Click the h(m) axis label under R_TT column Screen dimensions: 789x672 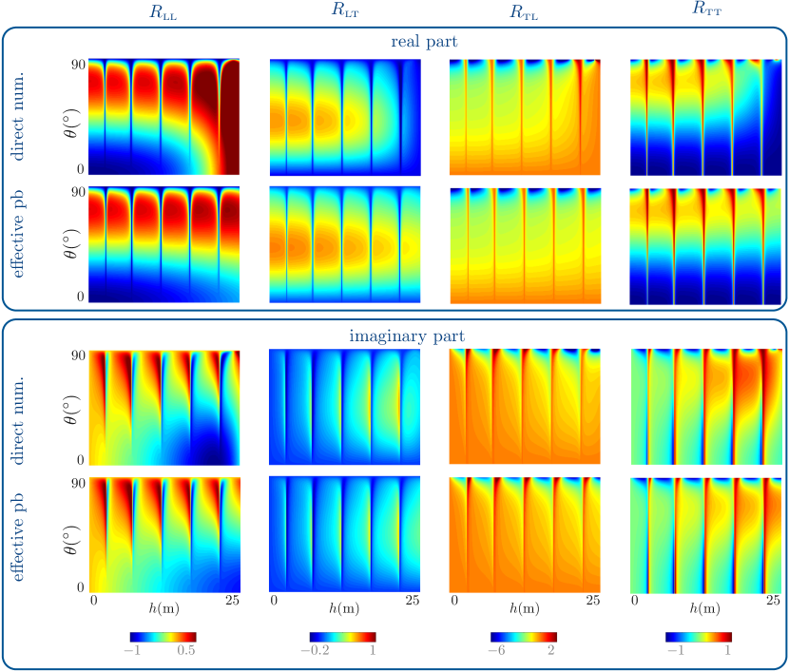click(704, 608)
